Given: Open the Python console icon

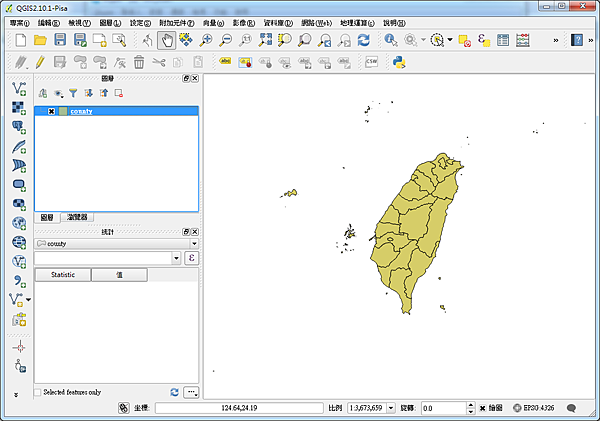Looking at the screenshot, I should (x=397, y=62).
